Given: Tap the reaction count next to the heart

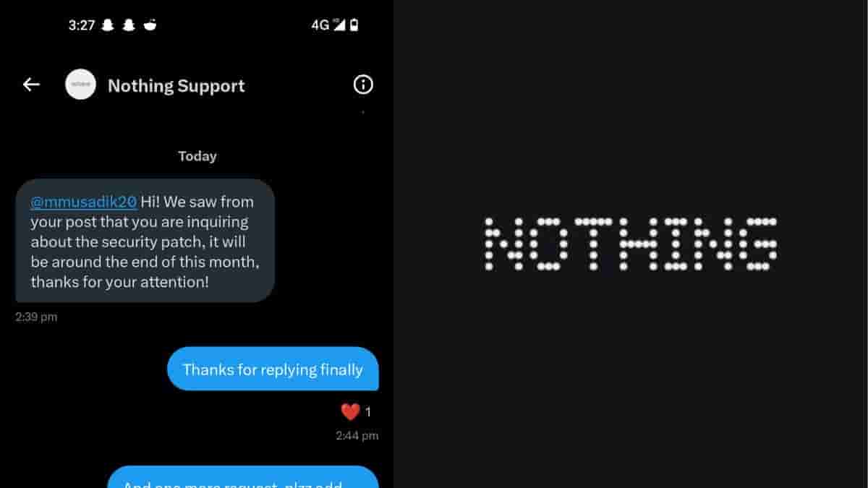Looking at the screenshot, I should 368,412.
